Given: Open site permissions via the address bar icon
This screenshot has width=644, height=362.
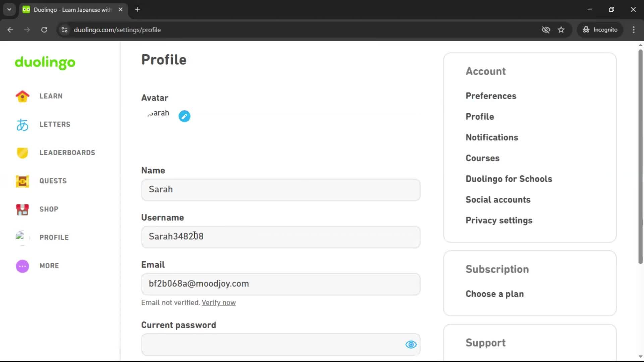Looking at the screenshot, I should [x=64, y=30].
